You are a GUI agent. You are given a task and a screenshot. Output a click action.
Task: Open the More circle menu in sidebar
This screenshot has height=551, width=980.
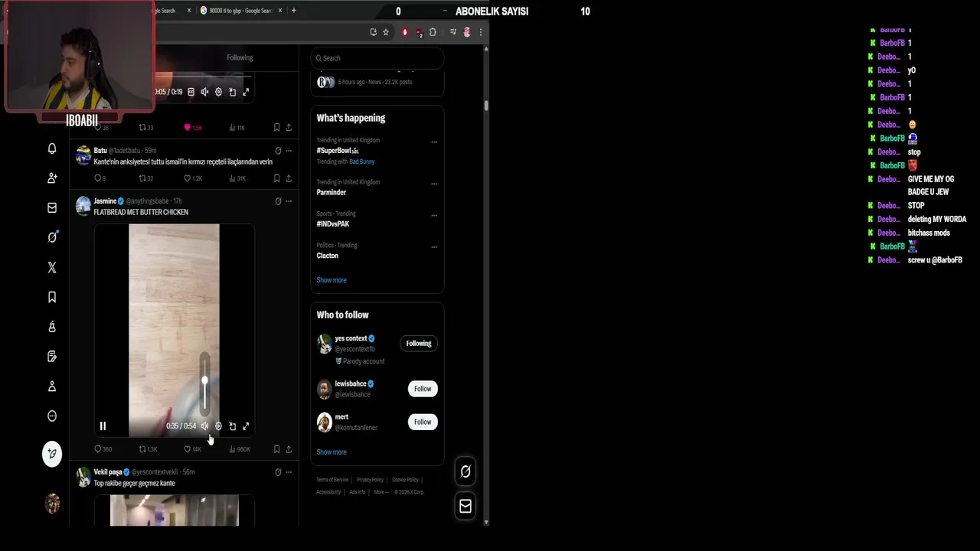click(52, 416)
